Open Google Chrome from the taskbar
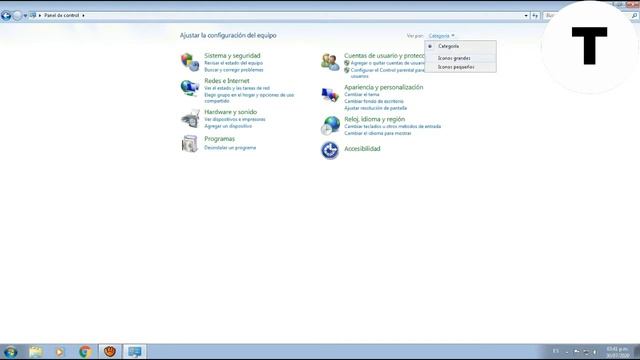 (x=85, y=351)
